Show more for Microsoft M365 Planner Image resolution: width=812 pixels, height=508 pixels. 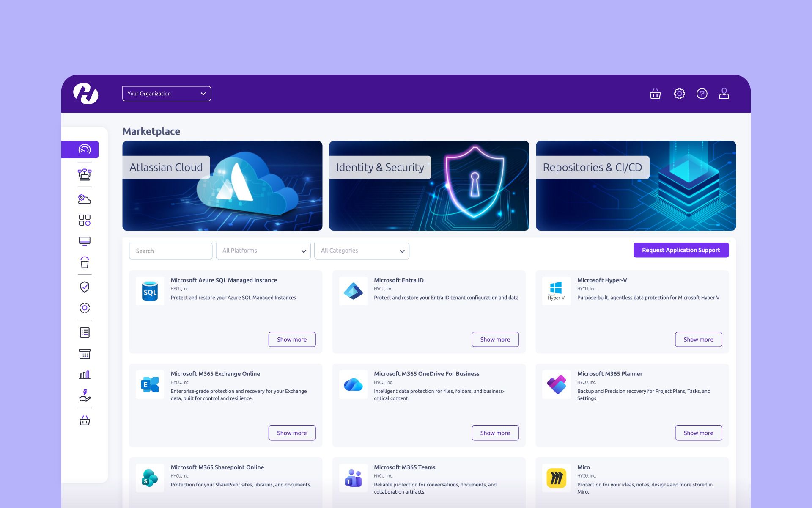pyautogui.click(x=699, y=433)
